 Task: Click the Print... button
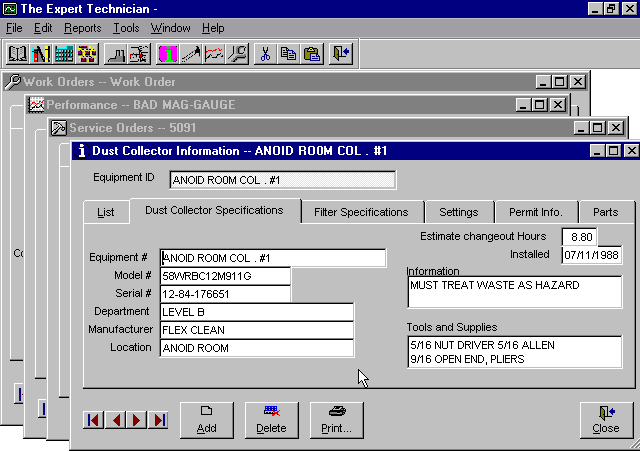[x=336, y=420]
